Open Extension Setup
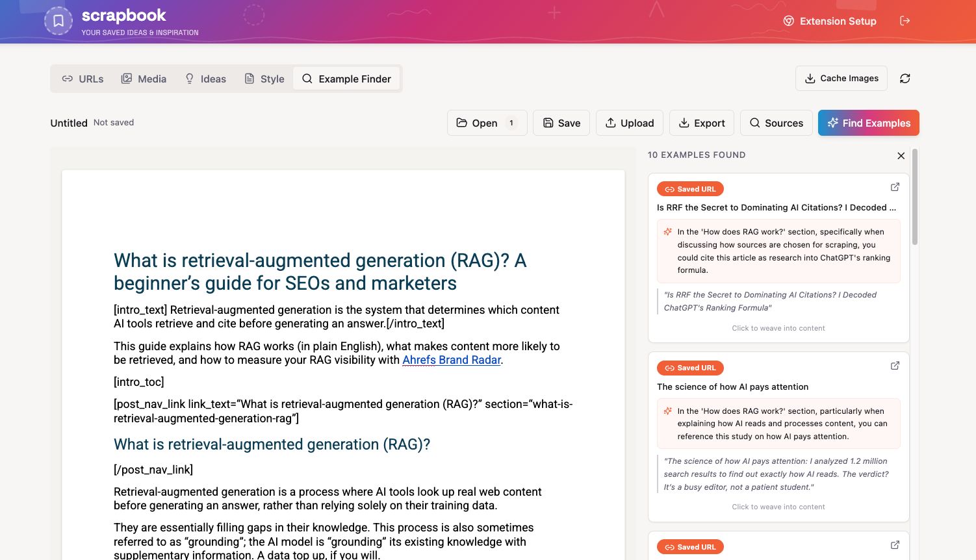Screen dimensions: 976x560 point(830,21)
